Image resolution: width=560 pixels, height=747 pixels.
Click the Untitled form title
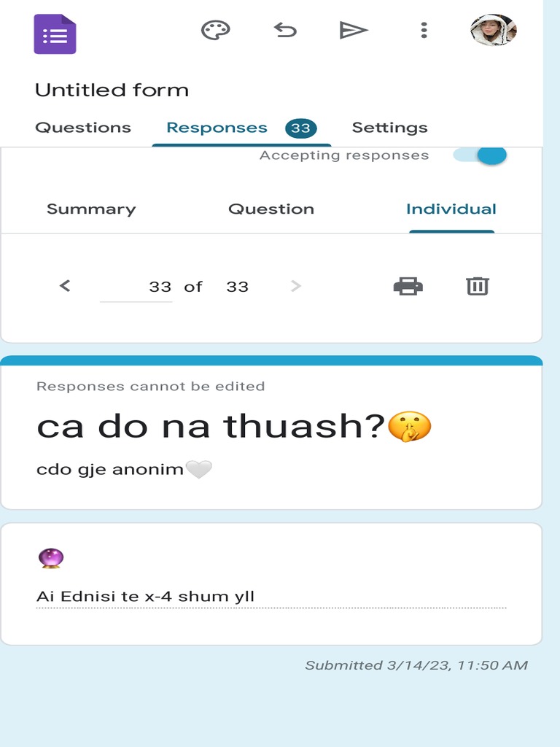coord(112,90)
